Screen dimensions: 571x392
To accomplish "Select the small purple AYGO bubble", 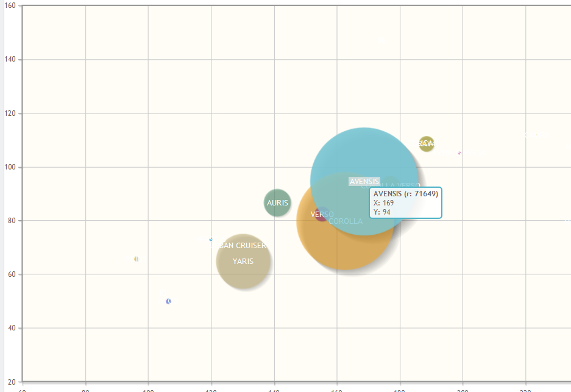I will (169, 301).
